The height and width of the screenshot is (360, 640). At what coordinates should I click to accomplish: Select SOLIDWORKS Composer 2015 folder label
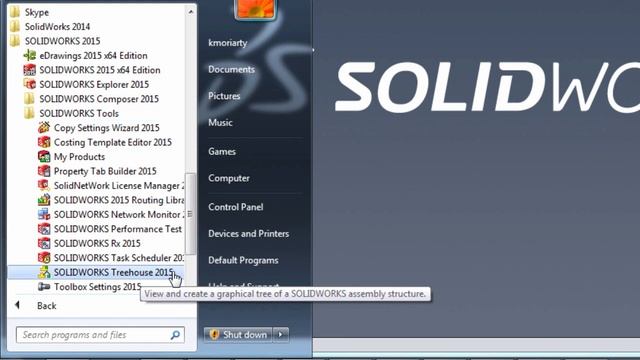[x=99, y=99]
